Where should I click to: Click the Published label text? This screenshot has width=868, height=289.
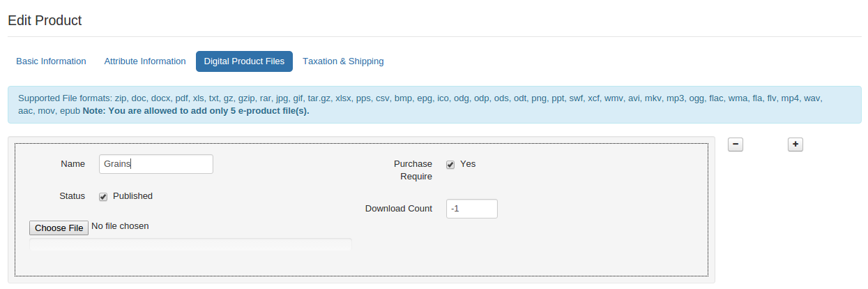pos(132,196)
